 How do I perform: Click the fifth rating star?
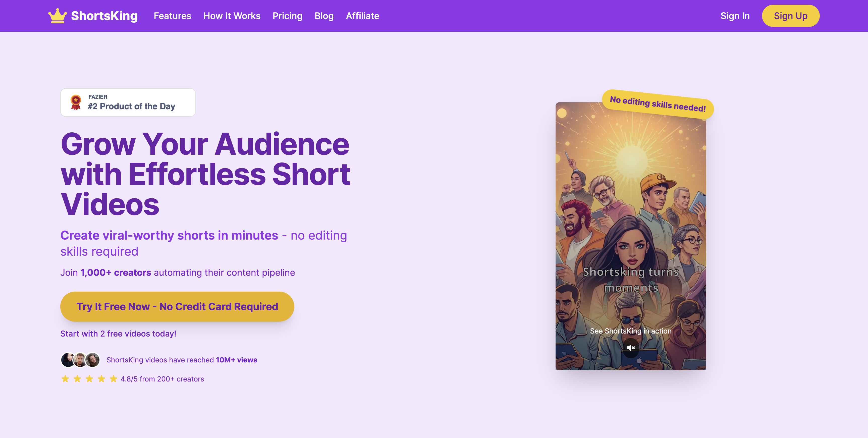(114, 379)
